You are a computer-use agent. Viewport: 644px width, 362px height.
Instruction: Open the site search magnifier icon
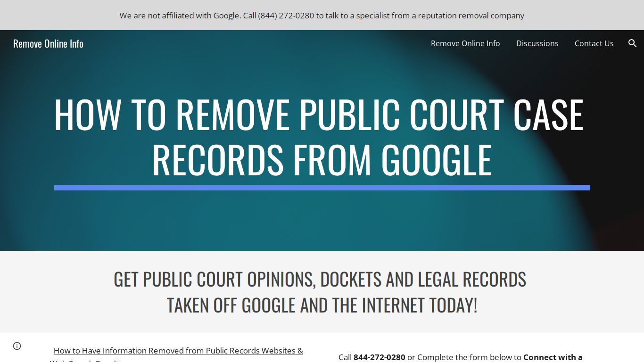pos(633,43)
